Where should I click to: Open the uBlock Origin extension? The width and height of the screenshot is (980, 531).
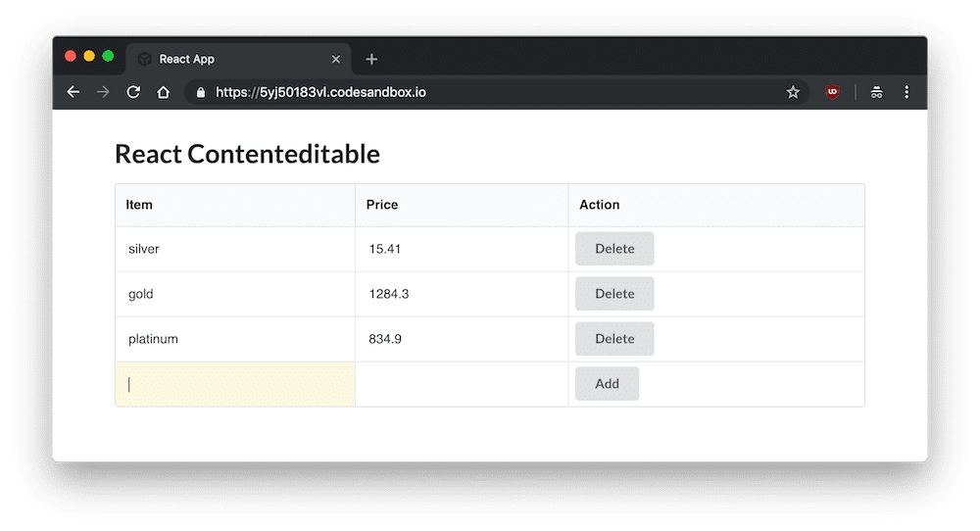[832, 92]
